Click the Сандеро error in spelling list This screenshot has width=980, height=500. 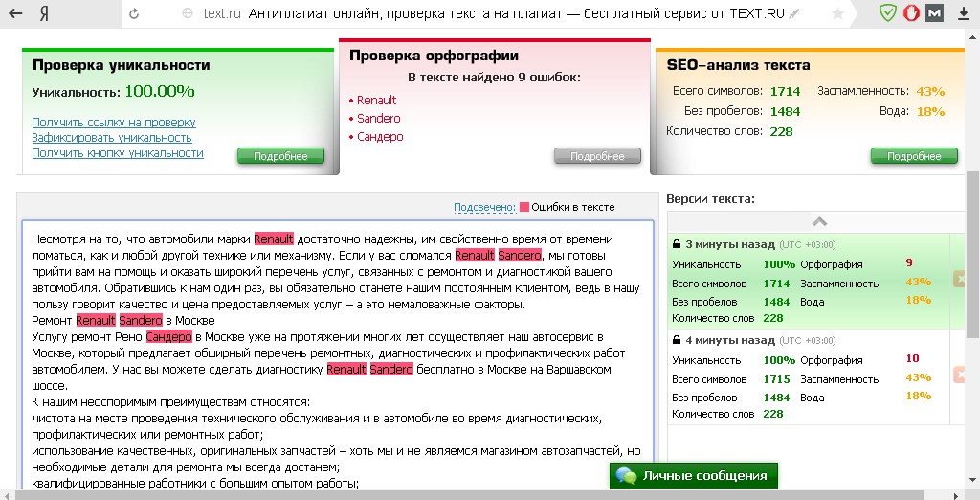coord(380,136)
